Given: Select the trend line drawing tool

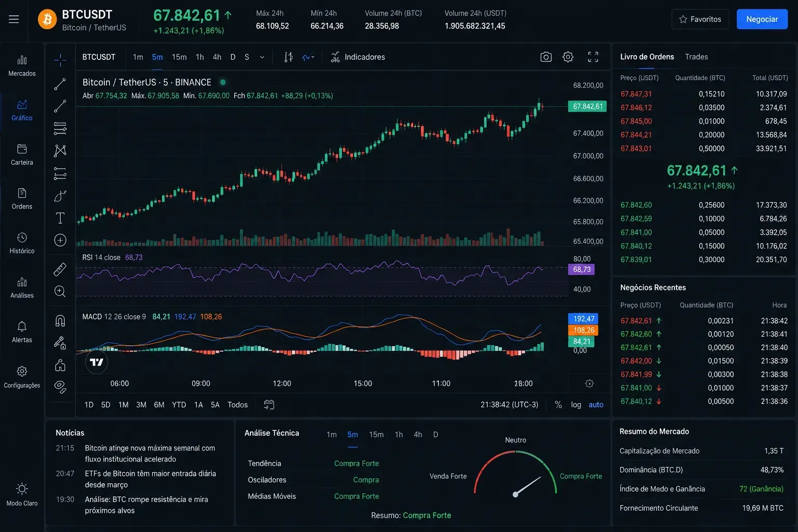Looking at the screenshot, I should click(60, 84).
